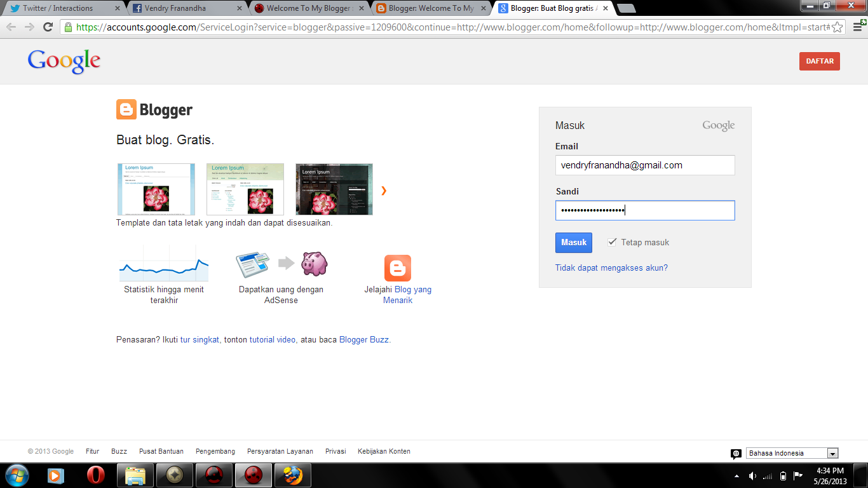Click the orange Blogger icon near Jelajahi Blog
Image resolution: width=868 pixels, height=488 pixels.
coord(397,268)
